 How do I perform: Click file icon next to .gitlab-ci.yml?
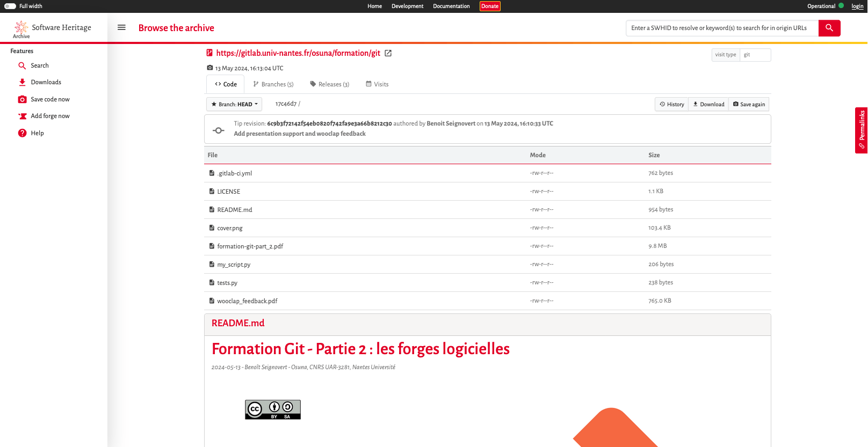[x=212, y=173]
